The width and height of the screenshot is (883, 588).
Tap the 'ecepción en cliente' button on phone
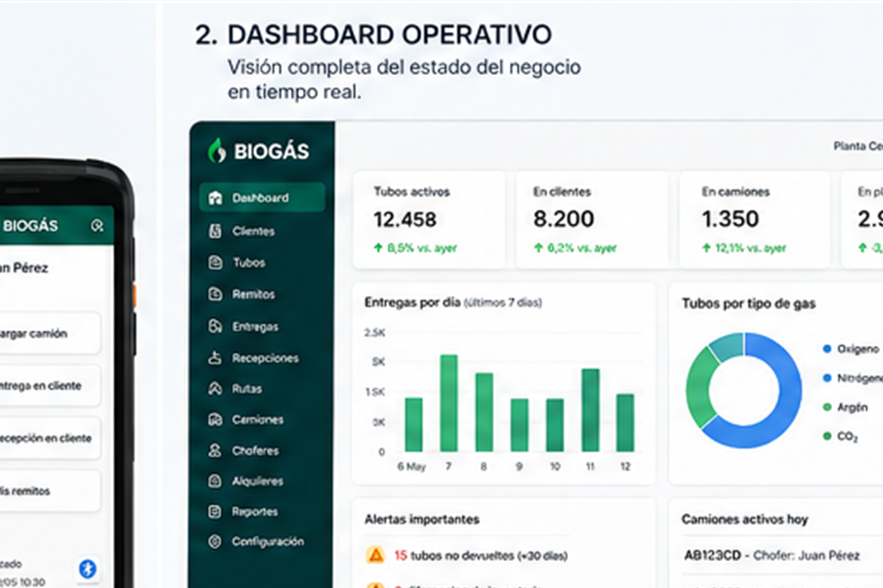click(50, 438)
